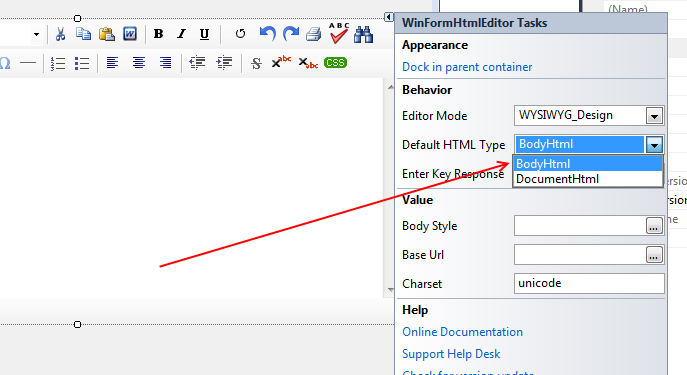
Task: Apply Superscript formatting
Action: tap(281, 62)
